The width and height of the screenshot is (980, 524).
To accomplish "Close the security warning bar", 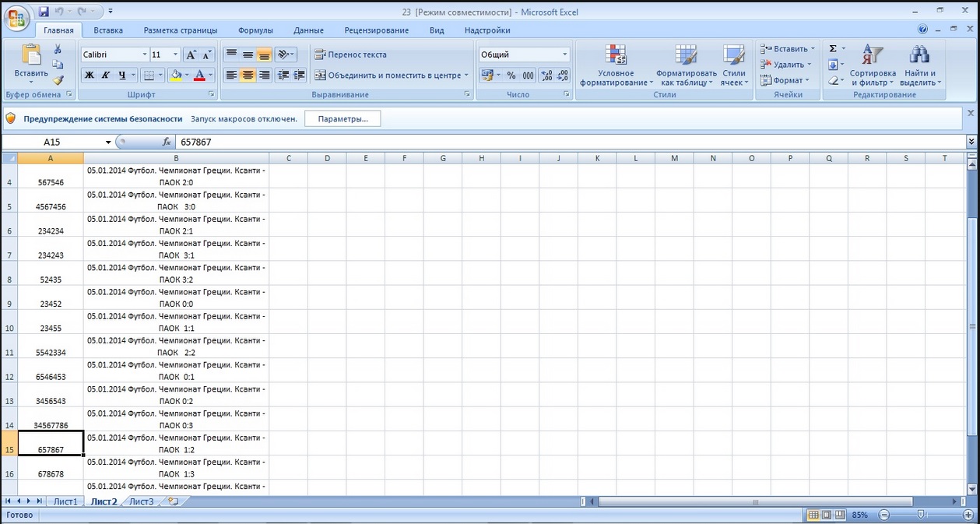I will pos(971,114).
